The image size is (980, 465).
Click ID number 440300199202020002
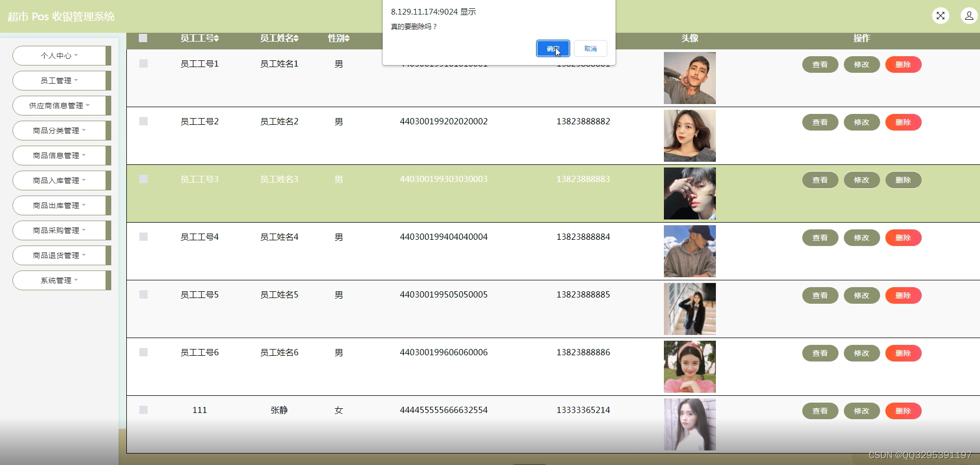[443, 122]
